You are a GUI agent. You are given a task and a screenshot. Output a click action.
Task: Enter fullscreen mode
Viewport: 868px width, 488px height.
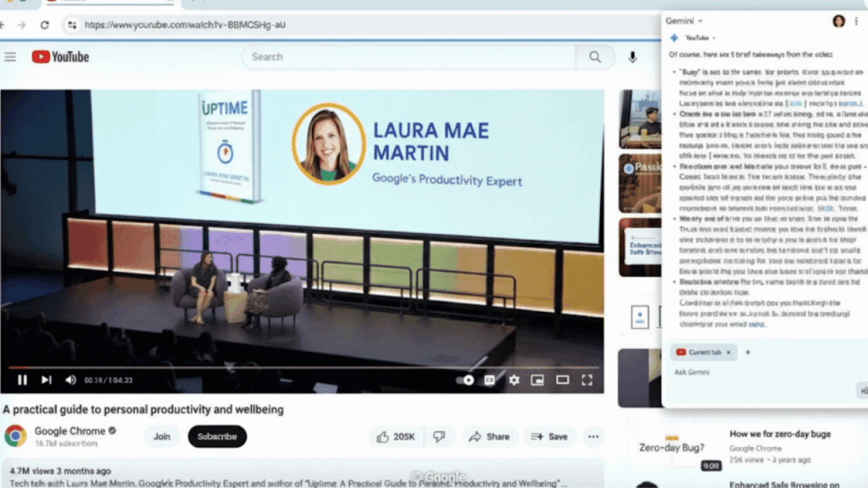pos(587,380)
